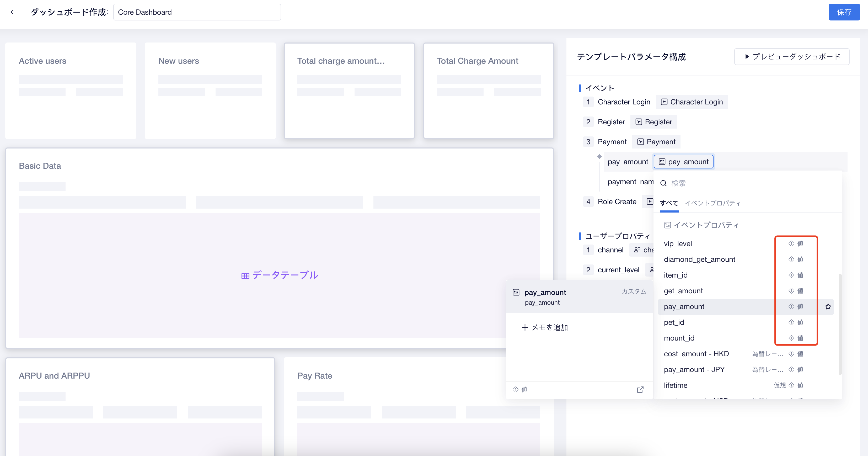Favorite pay_amount with star icon

click(x=828, y=307)
